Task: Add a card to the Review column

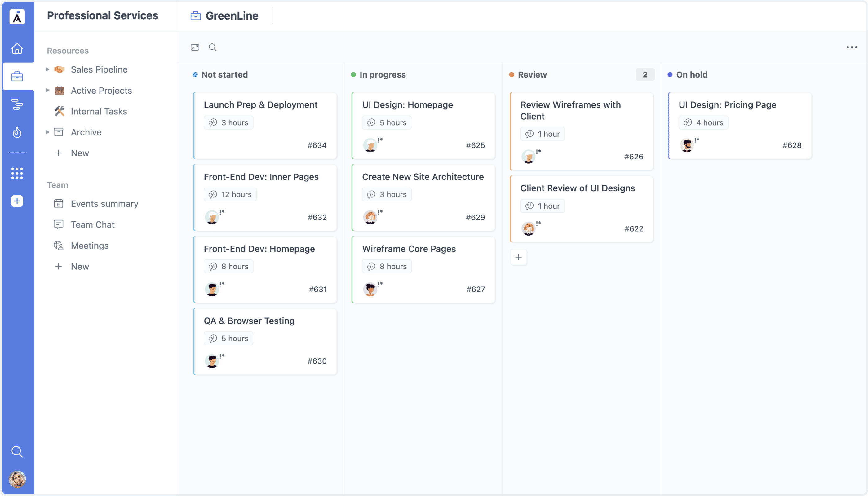Action: 519,257
